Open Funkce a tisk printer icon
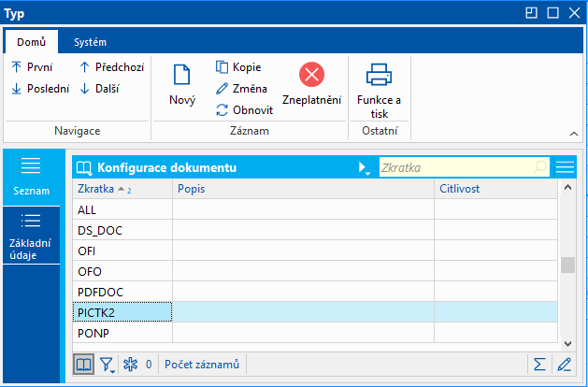The width and height of the screenshot is (588, 387). click(x=379, y=75)
